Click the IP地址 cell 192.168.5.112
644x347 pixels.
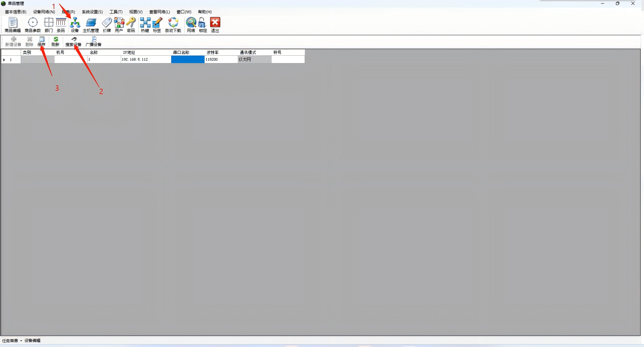coord(146,59)
